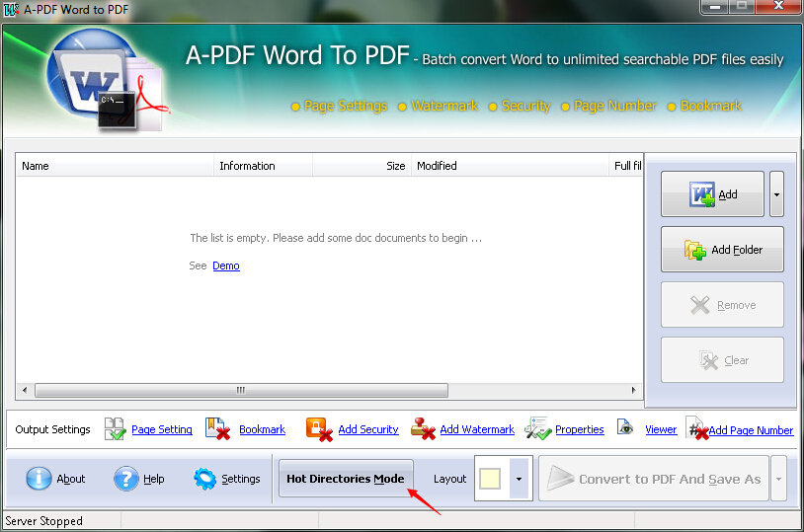Viewport: 804px width, 532px height.
Task: Click the Settings gear icon
Action: click(205, 479)
